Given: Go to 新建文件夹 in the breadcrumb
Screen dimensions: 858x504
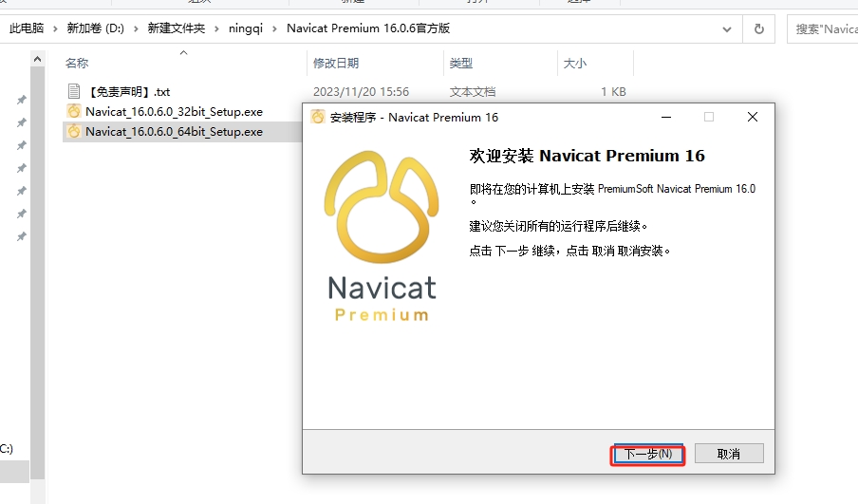Looking at the screenshot, I should pos(177,28).
